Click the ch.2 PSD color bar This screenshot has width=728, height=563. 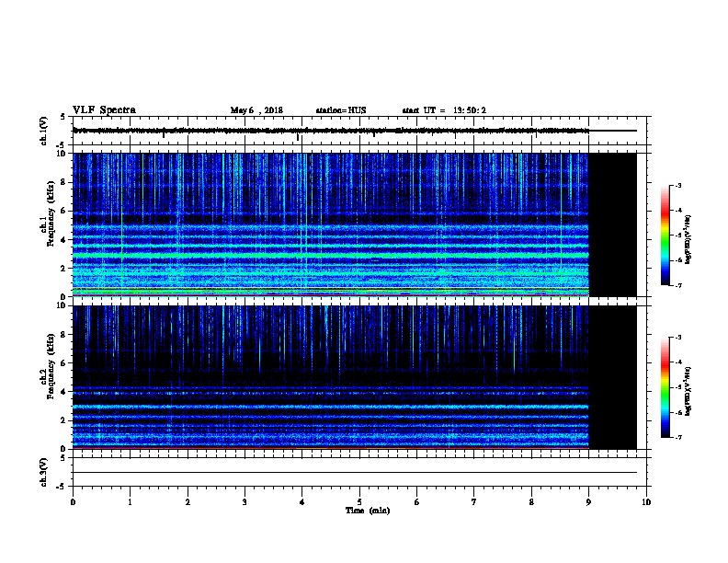point(665,387)
